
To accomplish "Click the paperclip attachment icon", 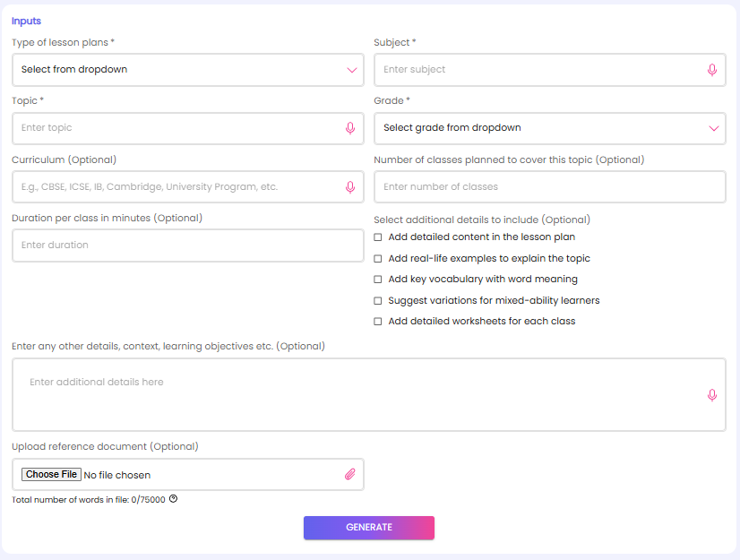I will [x=349, y=474].
